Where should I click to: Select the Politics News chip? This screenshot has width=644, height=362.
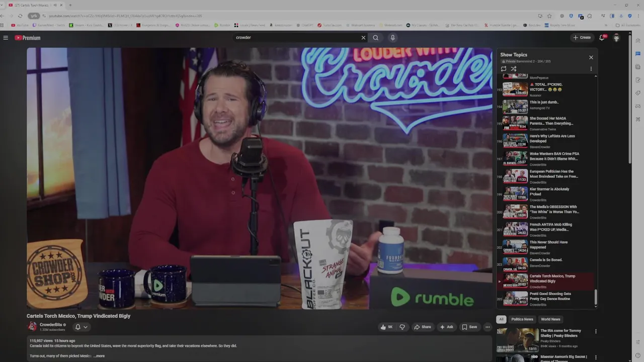[x=522, y=319]
